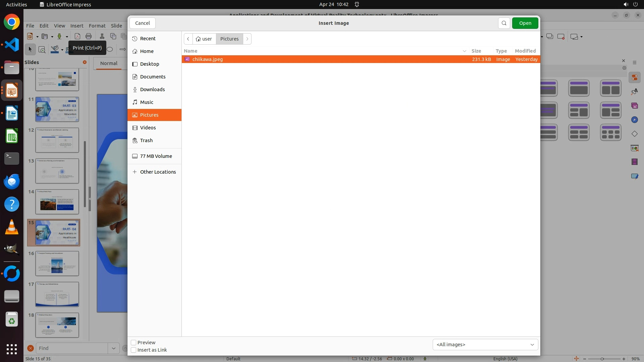Click the Cancel button
This screenshot has width=644, height=362.
pos(142,23)
